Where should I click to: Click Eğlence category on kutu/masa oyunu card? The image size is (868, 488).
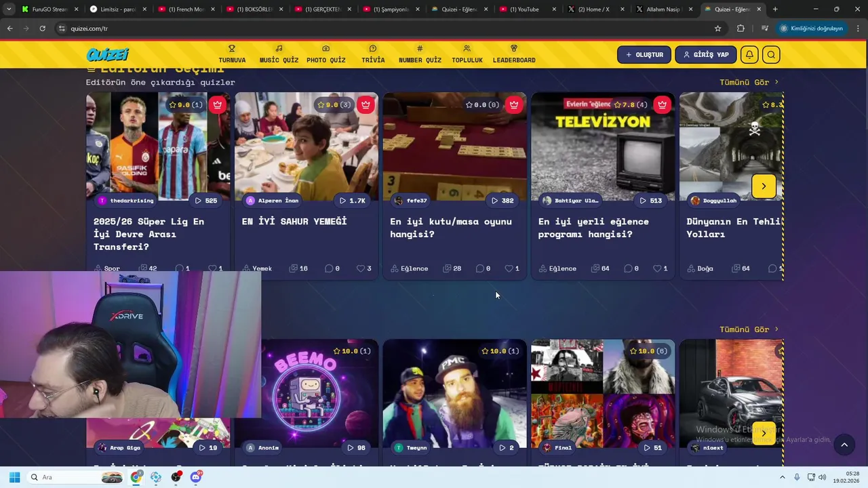pos(410,268)
